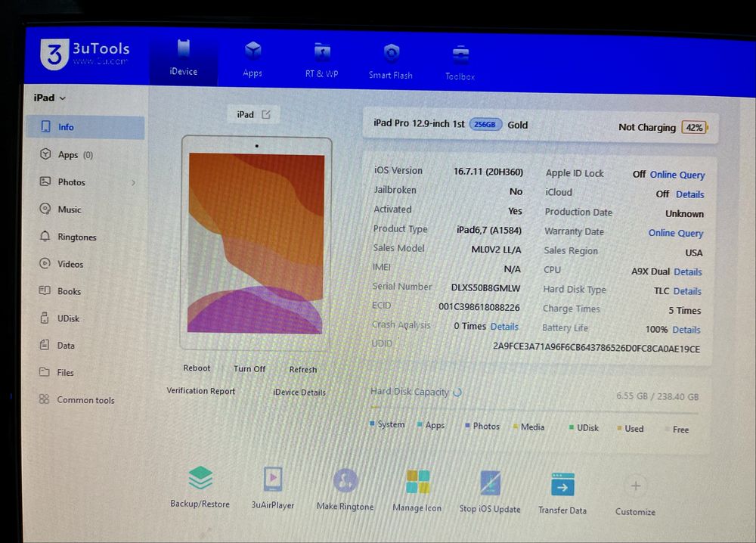Click the 42% battery indicator
756x543 pixels.
(x=695, y=128)
